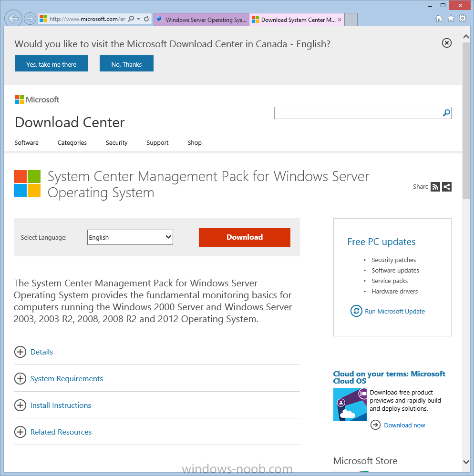
Task: Click the Run Microsoft Update refresh icon
Action: pyautogui.click(x=356, y=311)
